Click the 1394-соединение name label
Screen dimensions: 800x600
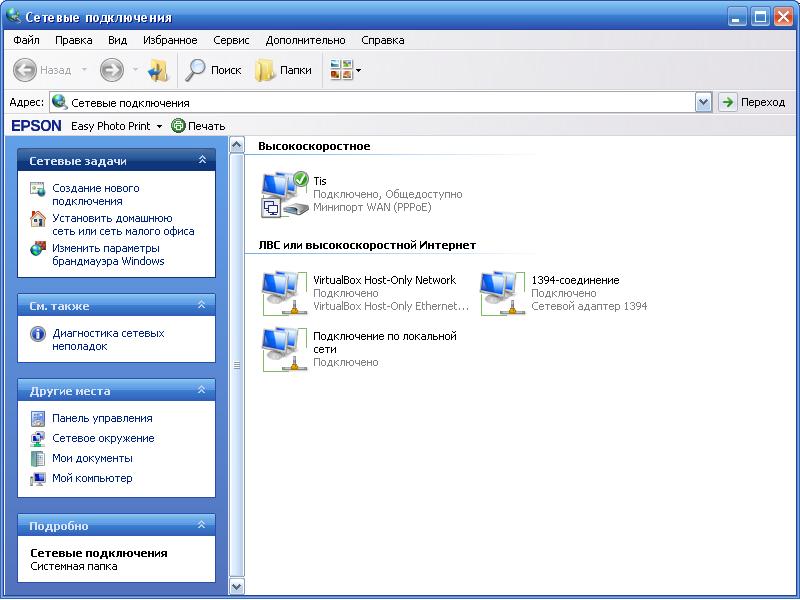[576, 280]
